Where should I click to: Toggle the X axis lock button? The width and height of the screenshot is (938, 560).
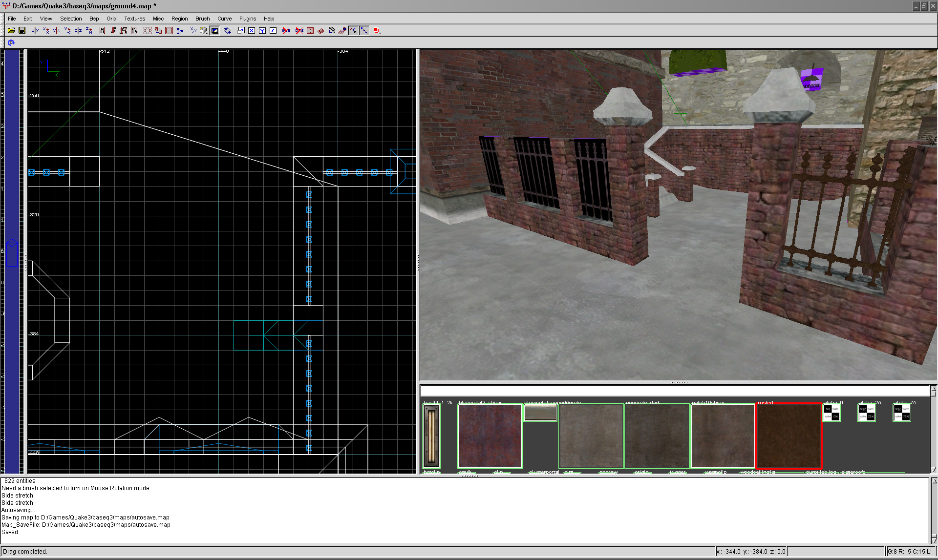(x=252, y=30)
